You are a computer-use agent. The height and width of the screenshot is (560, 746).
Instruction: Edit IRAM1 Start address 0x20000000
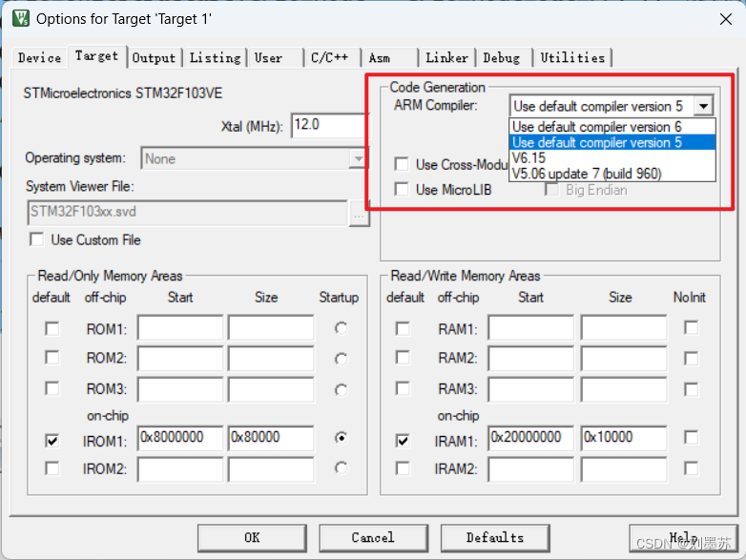(x=531, y=438)
